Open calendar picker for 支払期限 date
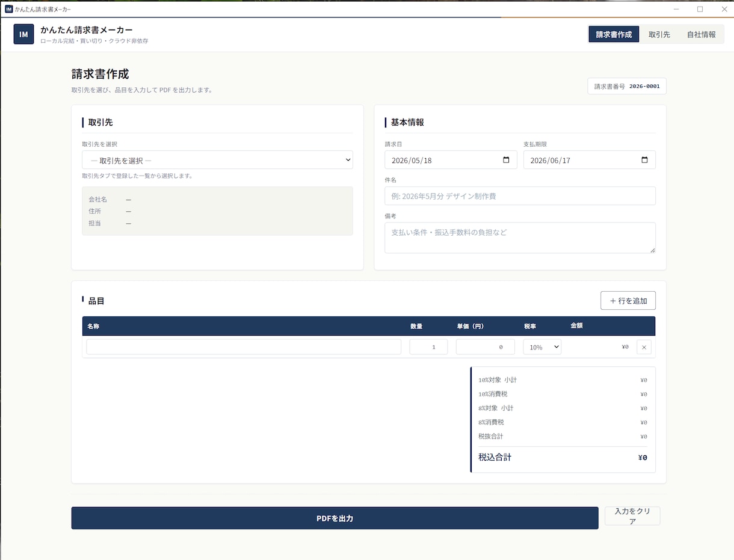This screenshot has width=734, height=560. (x=644, y=160)
